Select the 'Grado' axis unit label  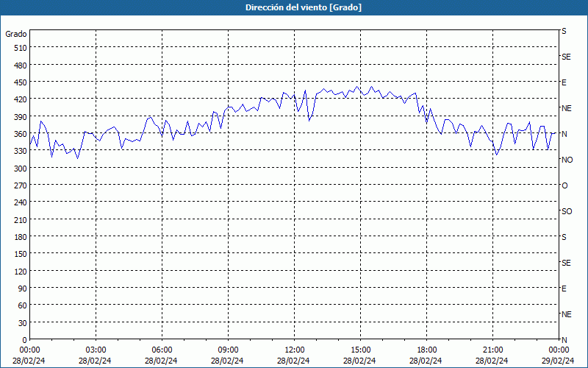(x=16, y=34)
